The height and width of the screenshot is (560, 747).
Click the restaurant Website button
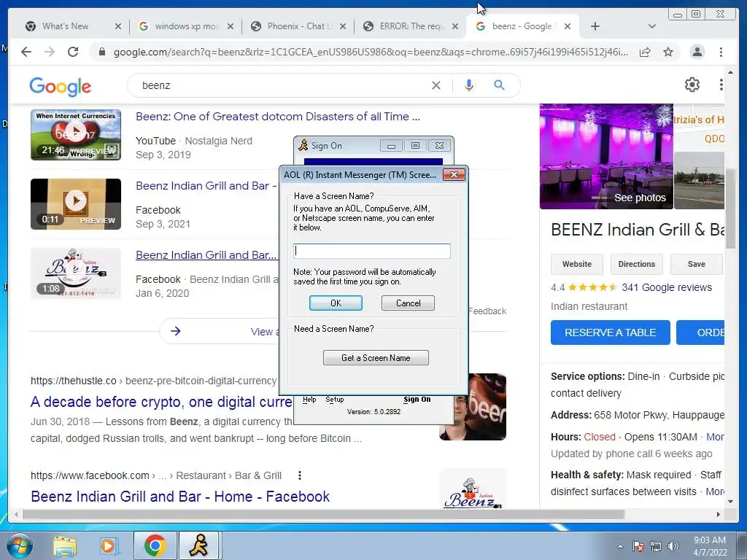pyautogui.click(x=576, y=264)
